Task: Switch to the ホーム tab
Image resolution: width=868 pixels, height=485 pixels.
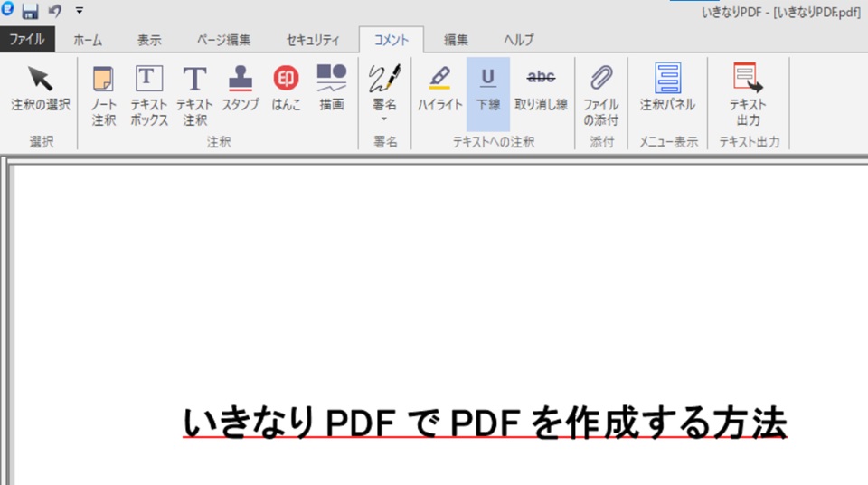Action: tap(88, 40)
